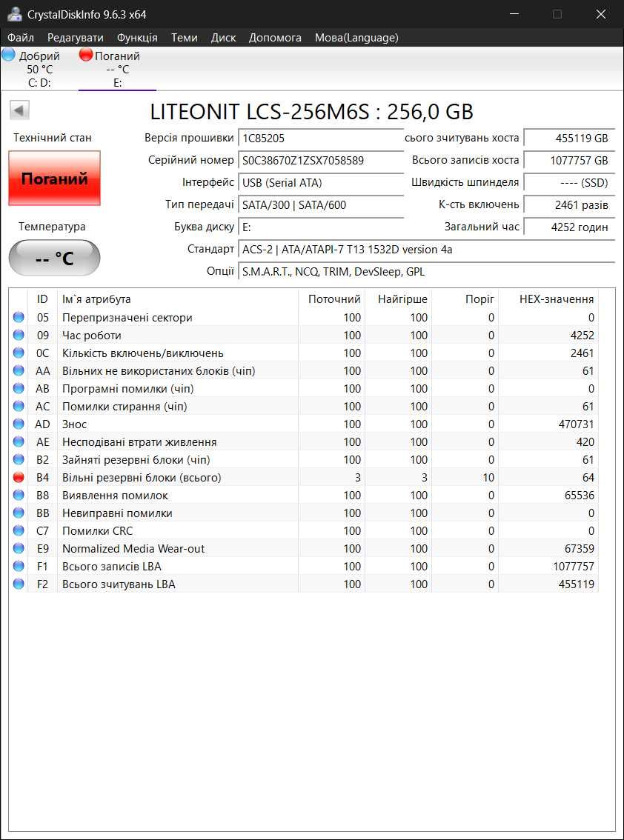Select the Всього записів LBA row
Screen dimensions: 624x840
(304, 566)
